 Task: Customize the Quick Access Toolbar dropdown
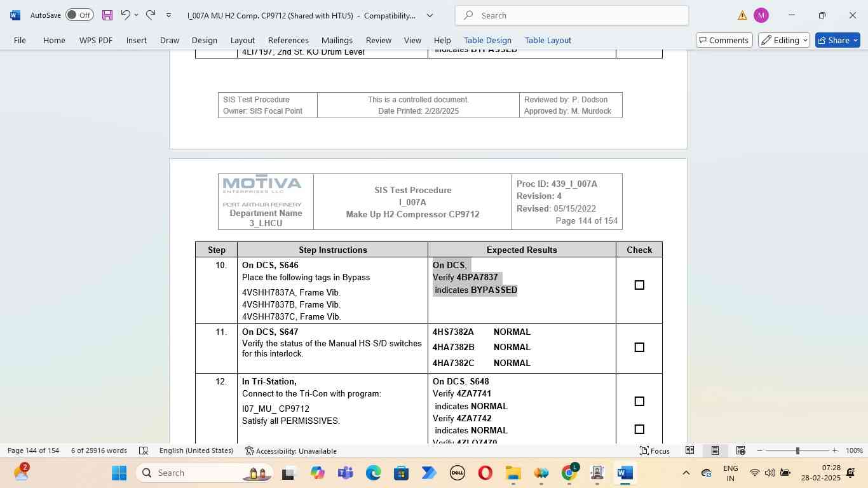click(168, 15)
